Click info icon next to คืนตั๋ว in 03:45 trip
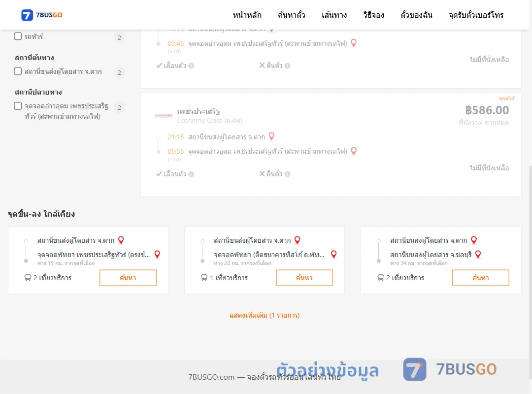Screen dimensions: 532x394 [x=287, y=66]
